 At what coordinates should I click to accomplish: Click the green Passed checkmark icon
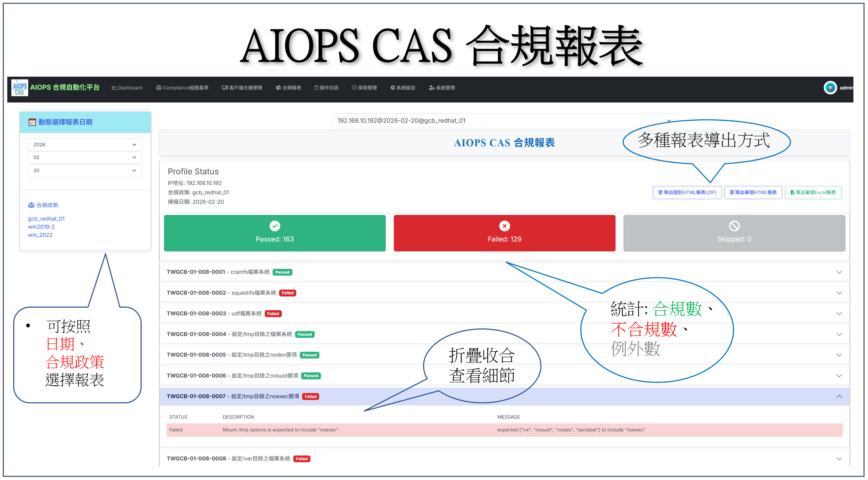275,226
